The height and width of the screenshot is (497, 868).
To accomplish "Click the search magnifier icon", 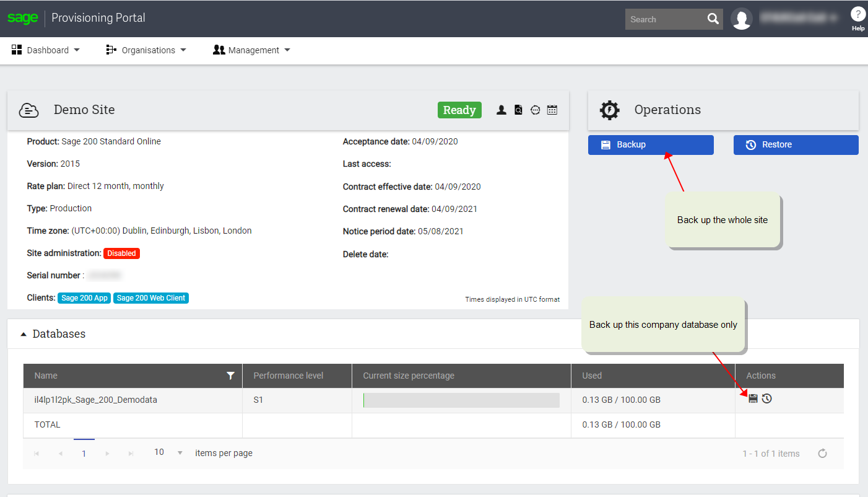I will point(713,19).
